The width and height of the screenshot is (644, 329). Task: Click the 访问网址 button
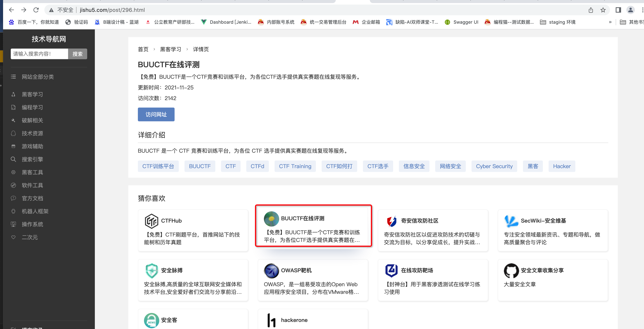(156, 114)
